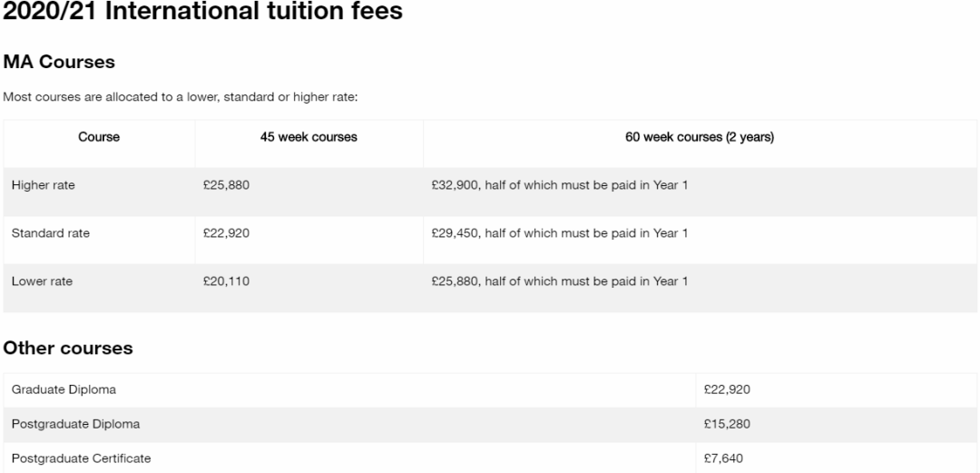Click the Graduate Diploma row label

tap(64, 390)
